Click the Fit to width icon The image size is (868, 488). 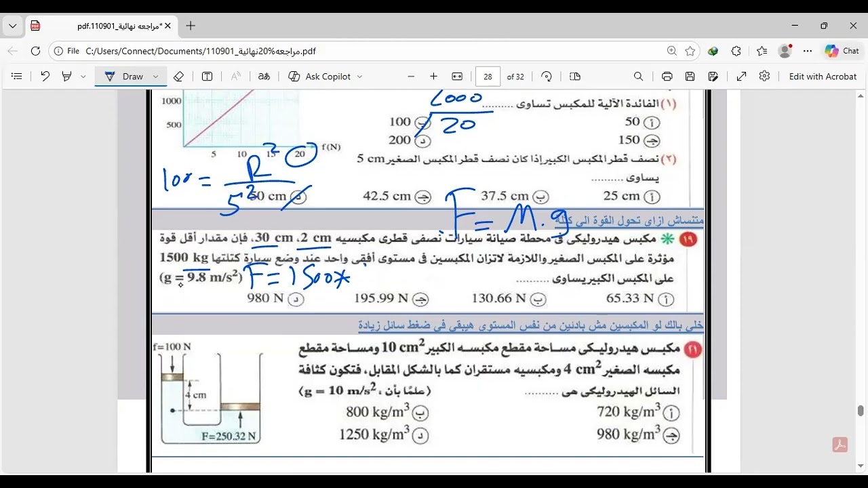457,77
